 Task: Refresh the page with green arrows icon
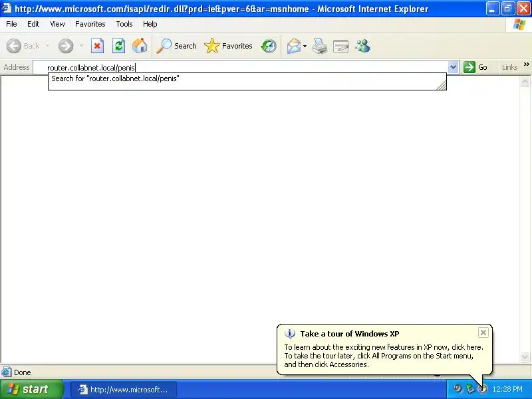pos(119,46)
